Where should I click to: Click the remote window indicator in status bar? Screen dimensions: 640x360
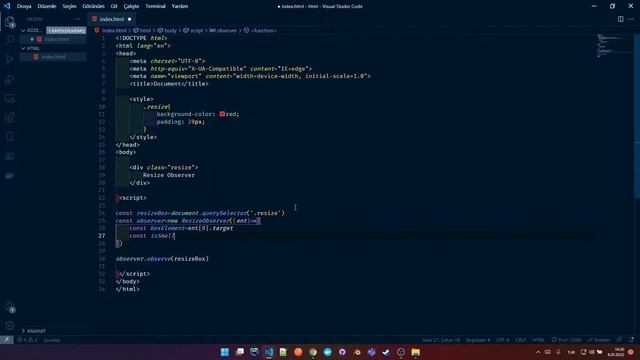(7, 340)
